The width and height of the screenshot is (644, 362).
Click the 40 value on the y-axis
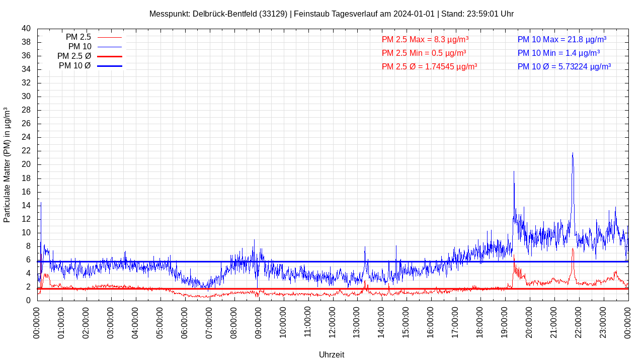click(26, 29)
